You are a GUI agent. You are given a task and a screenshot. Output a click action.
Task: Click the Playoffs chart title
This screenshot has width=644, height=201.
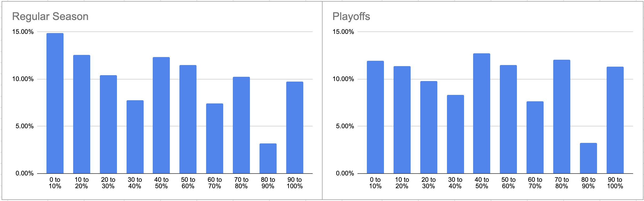coord(351,17)
